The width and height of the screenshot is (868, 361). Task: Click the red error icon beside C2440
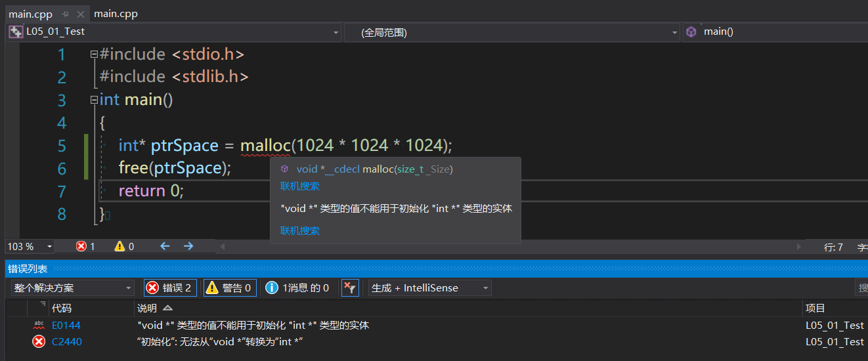pyautogui.click(x=39, y=341)
